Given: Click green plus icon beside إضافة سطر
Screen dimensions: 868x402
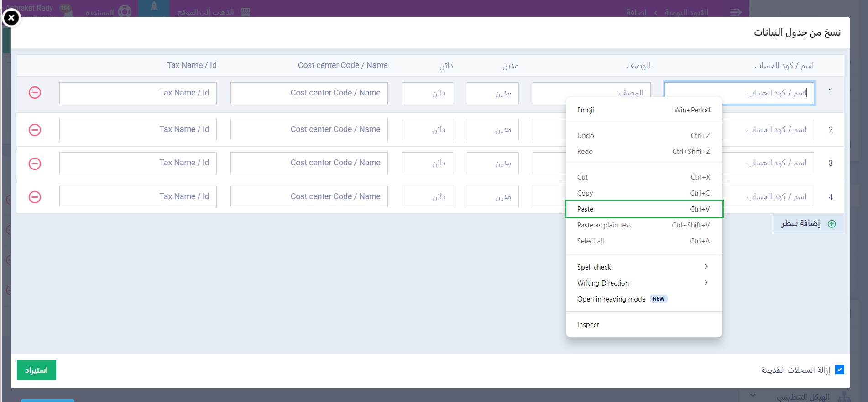Looking at the screenshot, I should click(x=831, y=224).
